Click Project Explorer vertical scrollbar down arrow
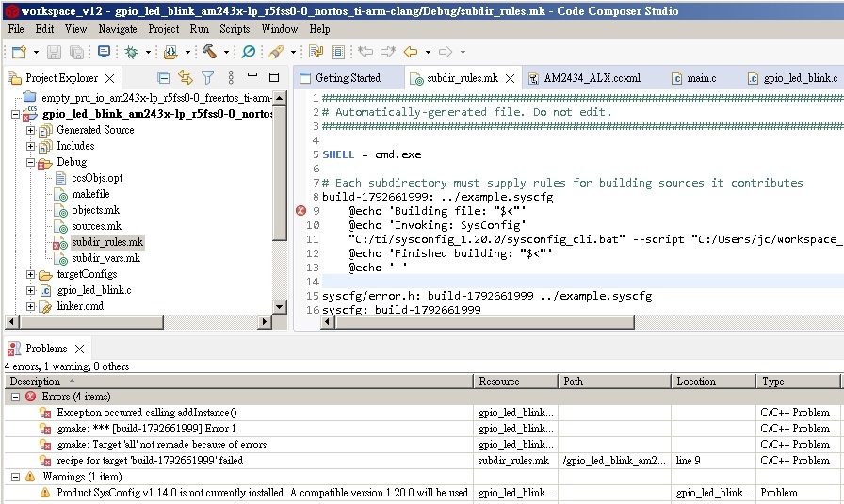The height and width of the screenshot is (504, 844). pos(280,307)
